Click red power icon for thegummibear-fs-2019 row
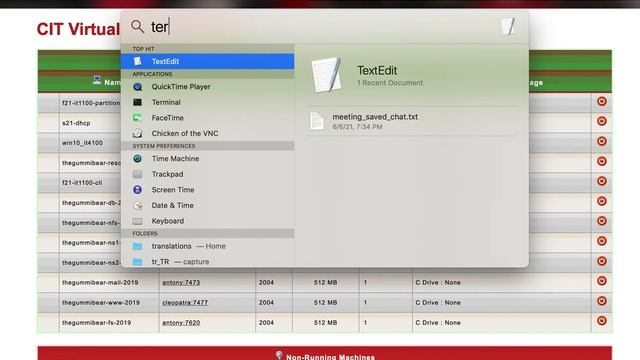Image resolution: width=640 pixels, height=360 pixels. pyautogui.click(x=602, y=321)
